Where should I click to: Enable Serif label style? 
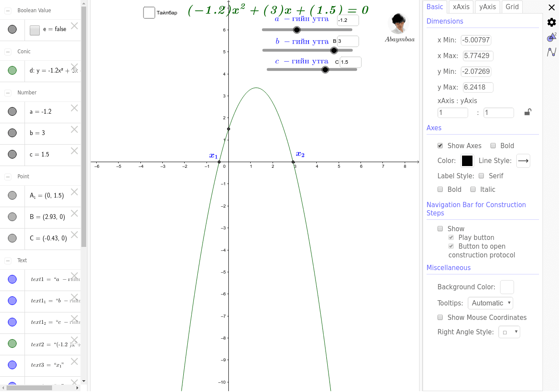[481, 176]
